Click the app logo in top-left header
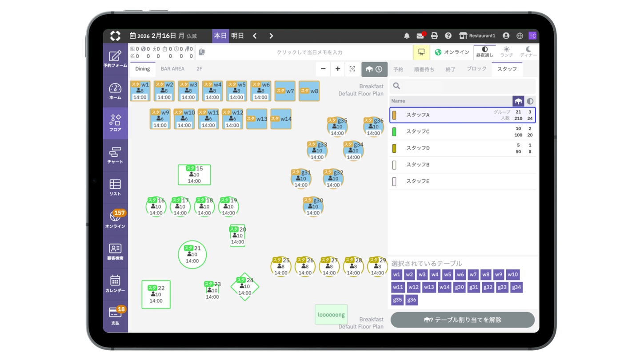 tap(115, 36)
